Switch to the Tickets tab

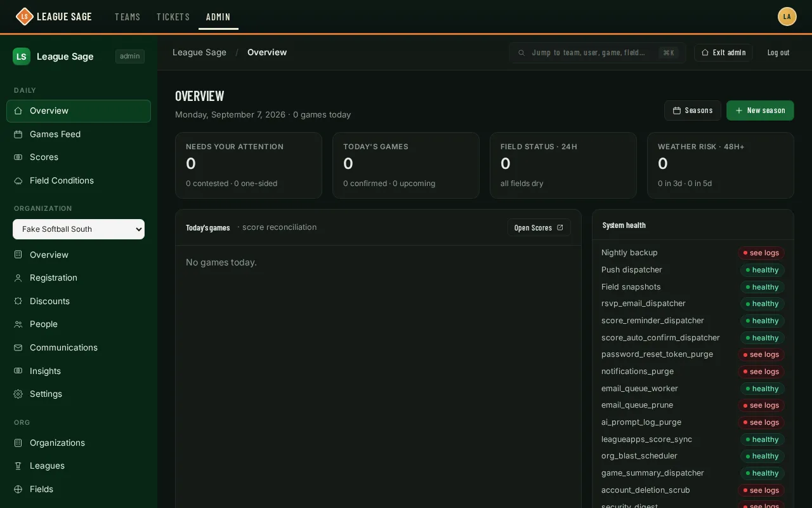coord(173,17)
